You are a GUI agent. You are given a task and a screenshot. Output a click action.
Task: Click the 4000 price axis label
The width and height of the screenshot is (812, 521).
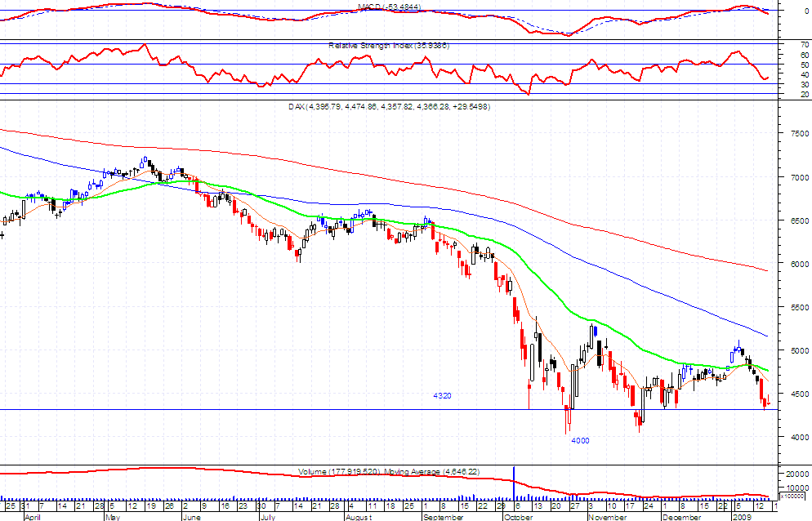coord(800,437)
